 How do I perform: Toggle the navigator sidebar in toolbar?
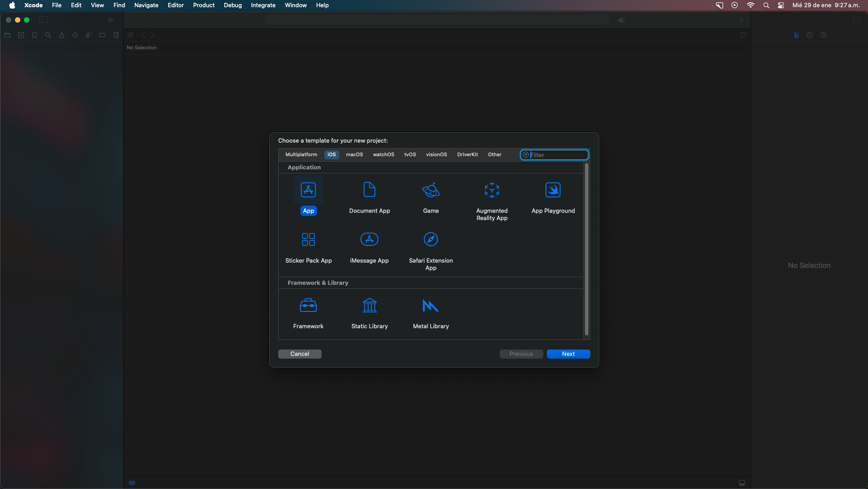44,20
